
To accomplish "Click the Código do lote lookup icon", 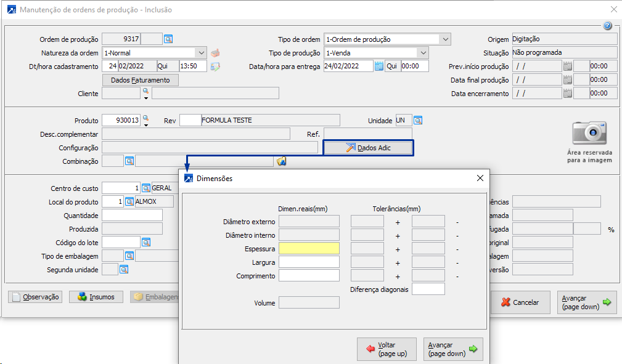I will tap(146, 242).
